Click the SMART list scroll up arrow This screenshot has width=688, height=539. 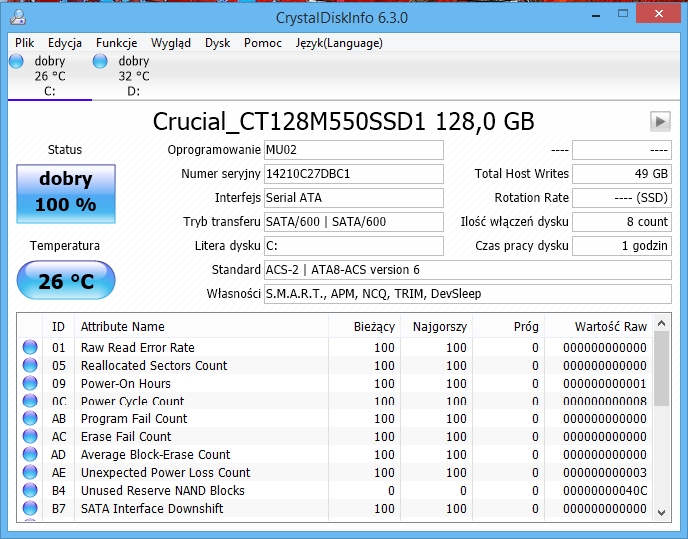click(662, 324)
